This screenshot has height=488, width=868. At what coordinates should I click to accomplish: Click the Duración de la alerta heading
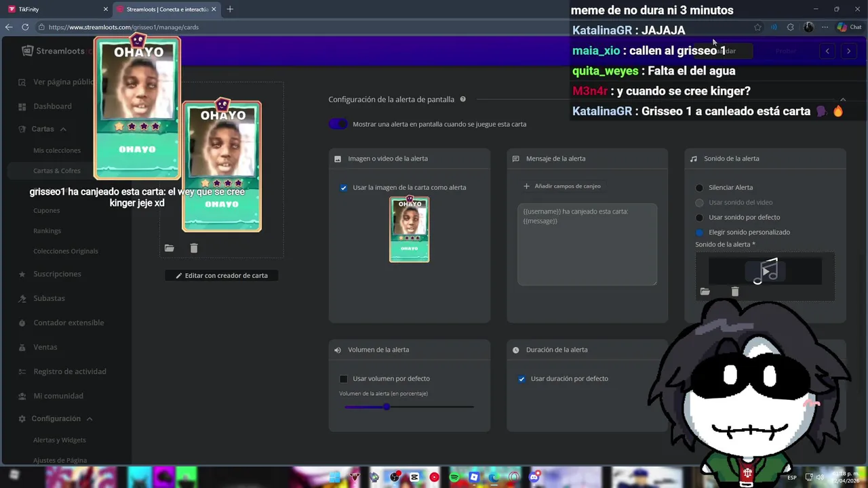557,350
